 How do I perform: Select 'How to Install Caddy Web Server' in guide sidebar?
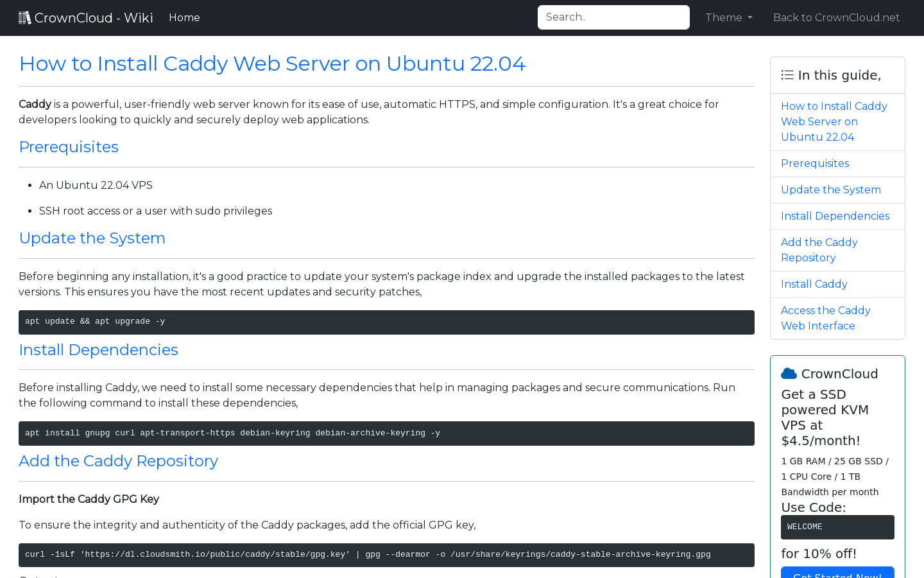(837, 122)
